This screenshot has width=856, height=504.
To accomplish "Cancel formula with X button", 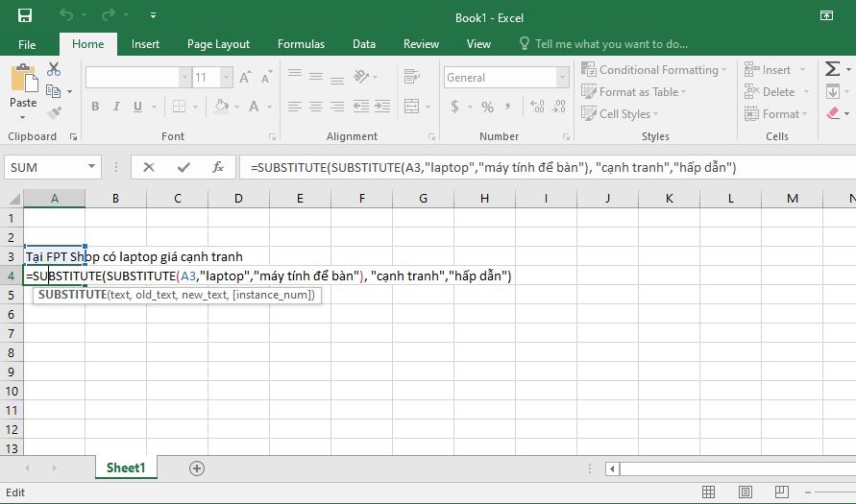I will (x=149, y=167).
